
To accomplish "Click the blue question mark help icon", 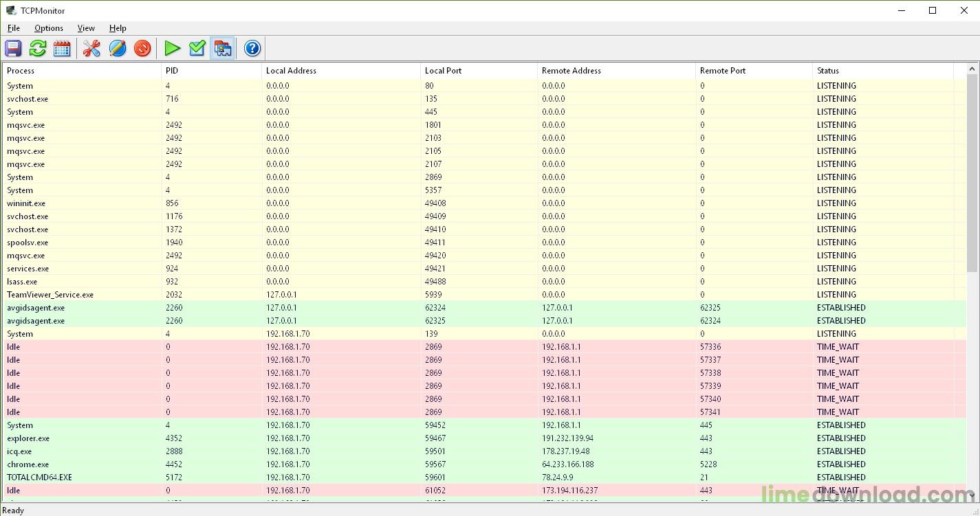I will click(x=252, y=48).
